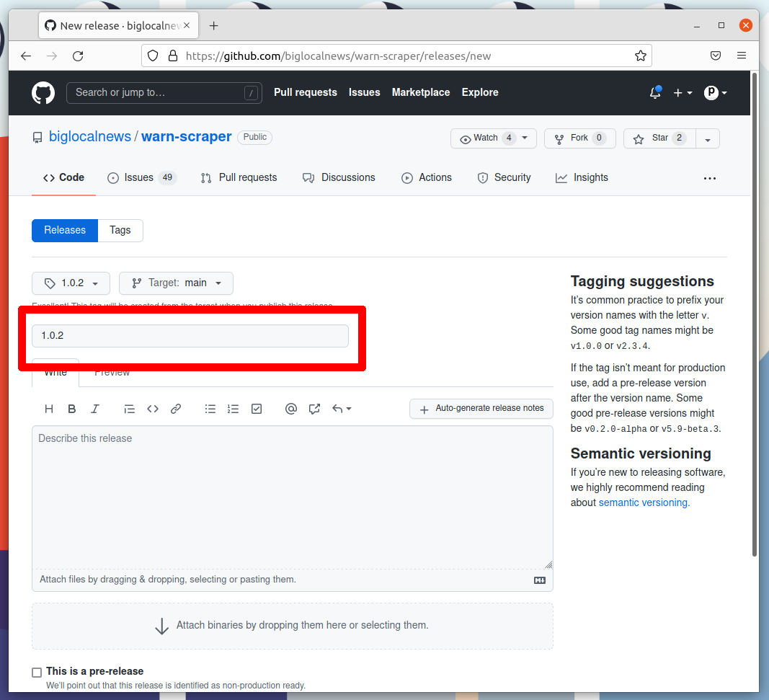
Task: Close the New release tab
Action: point(187,25)
